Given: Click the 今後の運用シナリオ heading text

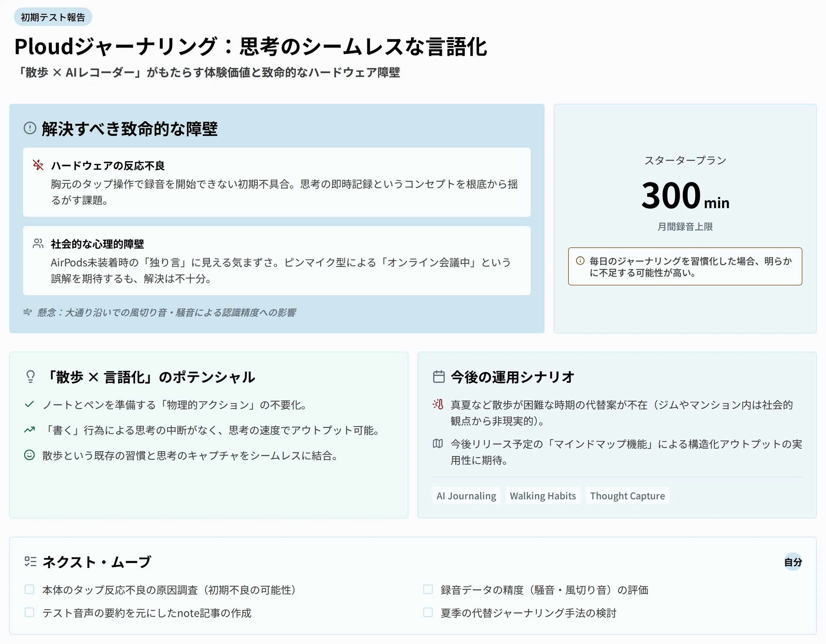Looking at the screenshot, I should (x=513, y=377).
